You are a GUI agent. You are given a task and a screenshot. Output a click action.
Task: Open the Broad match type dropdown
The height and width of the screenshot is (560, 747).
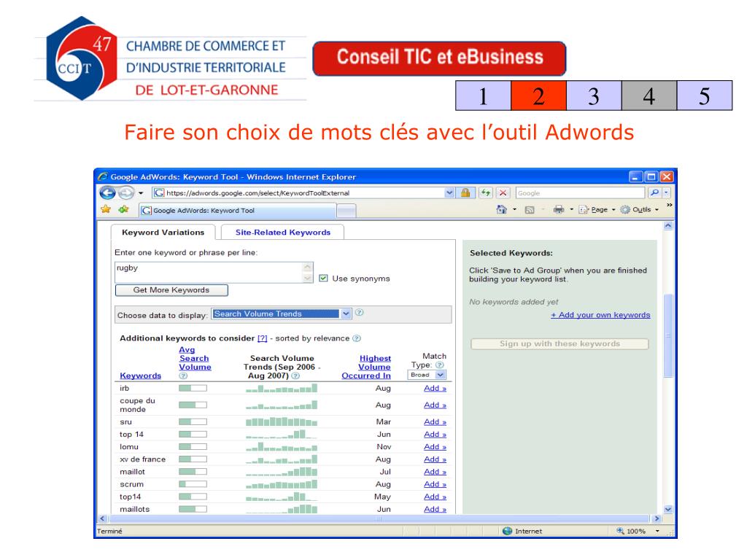tap(427, 375)
